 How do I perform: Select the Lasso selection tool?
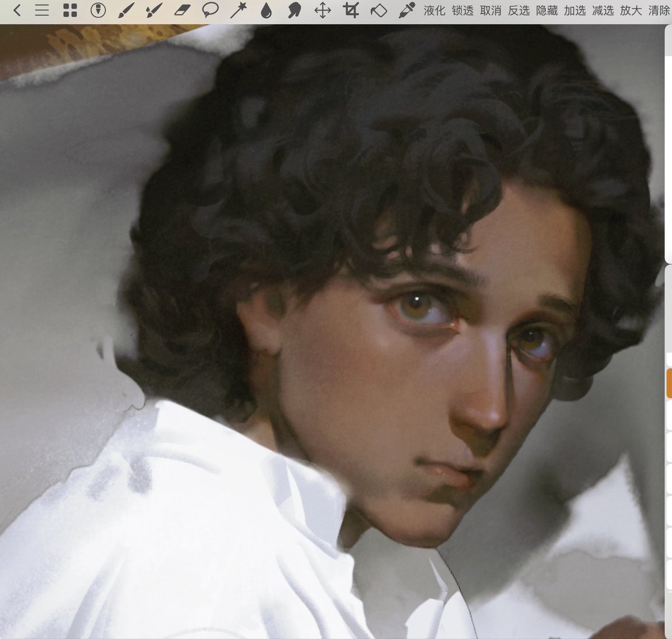point(210,10)
